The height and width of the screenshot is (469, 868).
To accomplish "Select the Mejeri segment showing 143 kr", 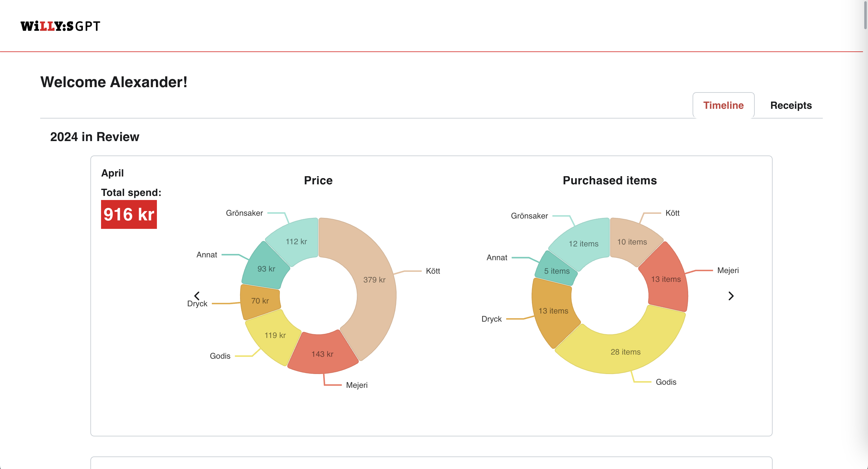I will (x=323, y=354).
